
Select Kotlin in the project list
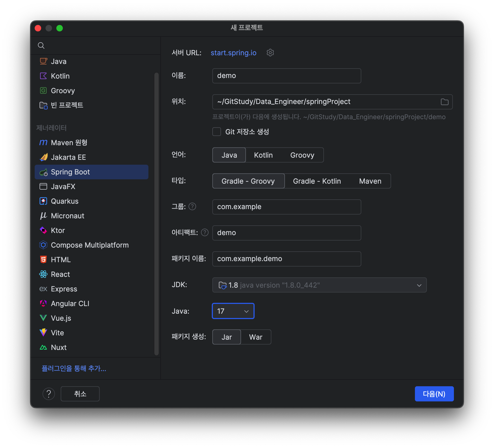pyautogui.click(x=92, y=76)
